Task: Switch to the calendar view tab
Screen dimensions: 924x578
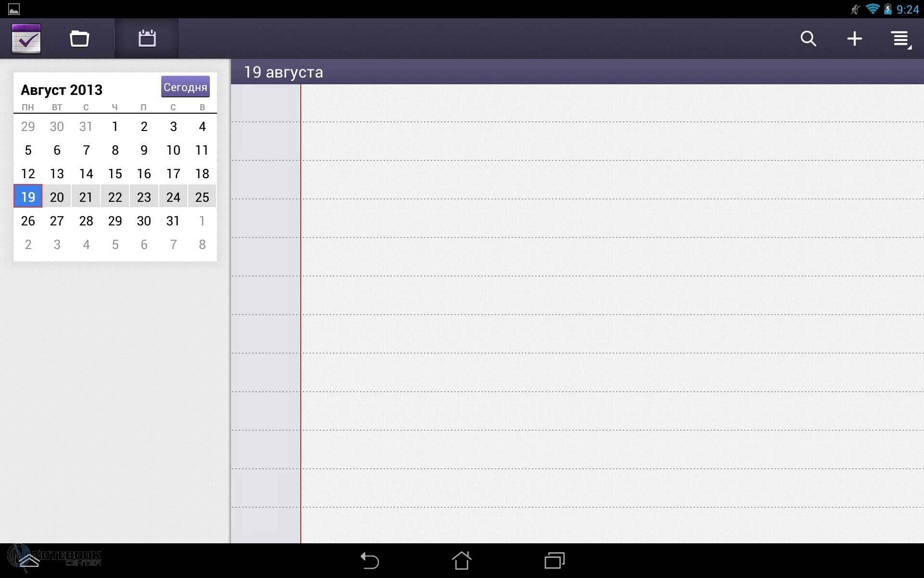Action: (147, 39)
